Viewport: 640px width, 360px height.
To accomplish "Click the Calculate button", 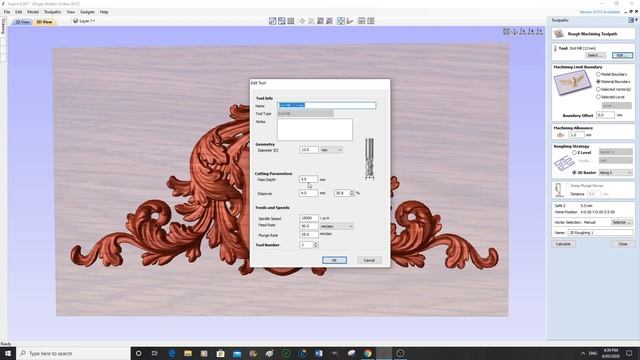I will [x=563, y=244].
